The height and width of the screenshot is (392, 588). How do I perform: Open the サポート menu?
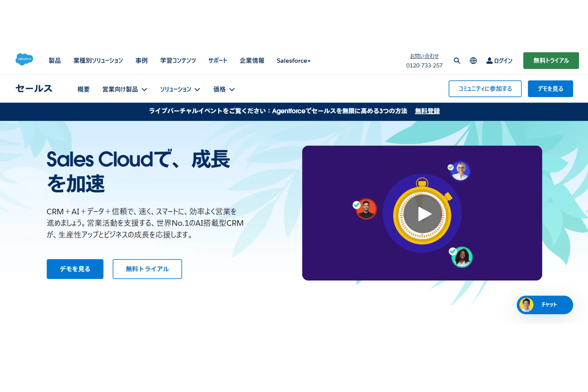tap(218, 61)
